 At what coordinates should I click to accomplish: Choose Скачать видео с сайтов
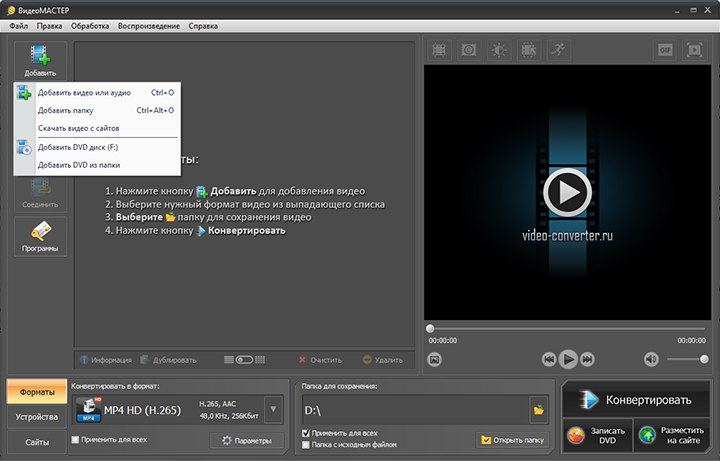click(x=97, y=128)
